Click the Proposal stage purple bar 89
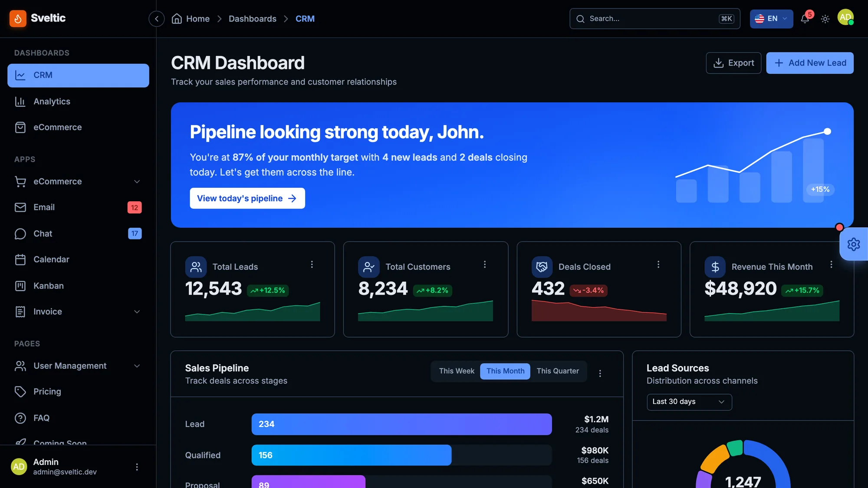868x488 pixels. (309, 481)
